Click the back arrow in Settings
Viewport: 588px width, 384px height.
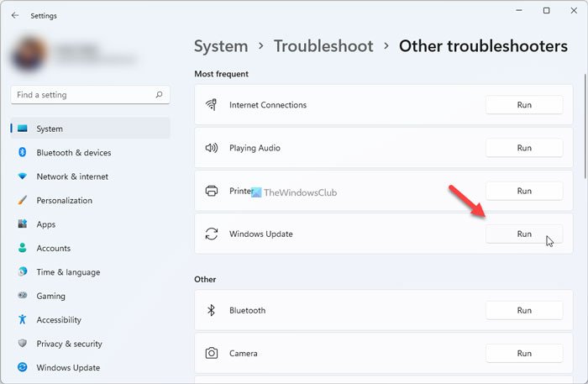coord(15,14)
